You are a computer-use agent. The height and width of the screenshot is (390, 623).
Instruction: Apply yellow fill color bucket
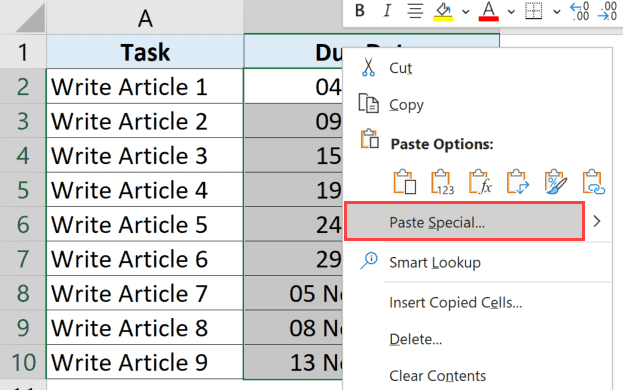tap(443, 11)
